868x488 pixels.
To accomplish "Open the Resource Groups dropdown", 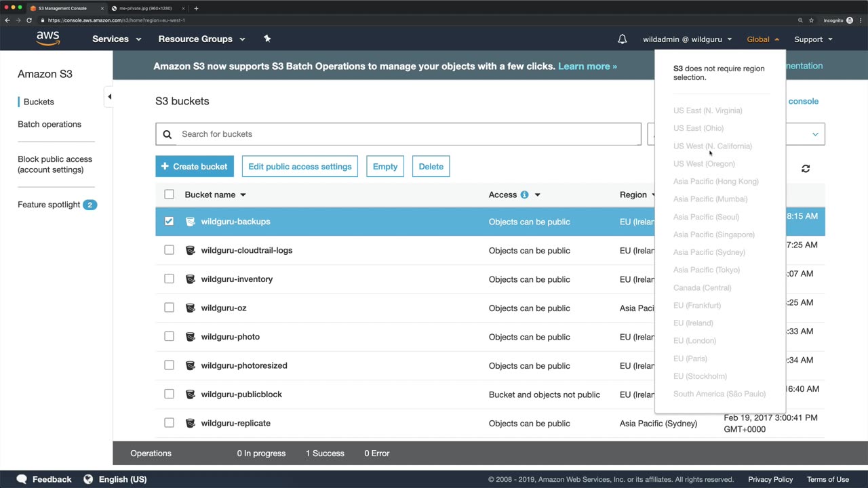I will pos(201,39).
